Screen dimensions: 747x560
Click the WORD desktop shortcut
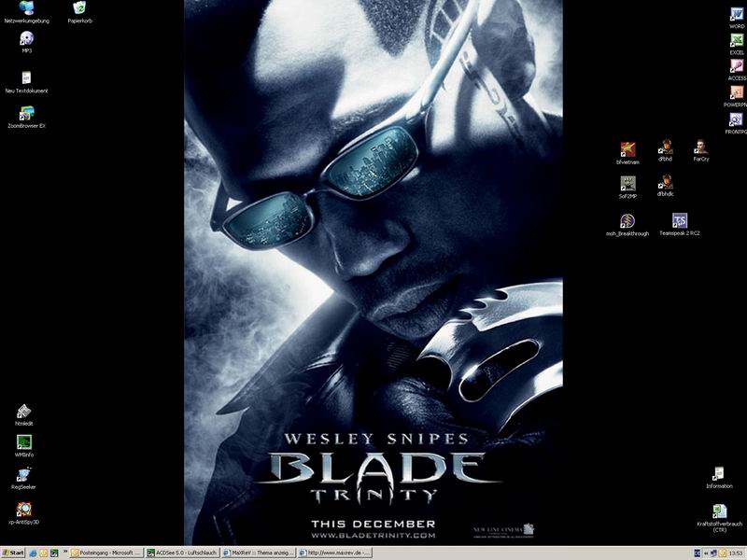click(737, 14)
